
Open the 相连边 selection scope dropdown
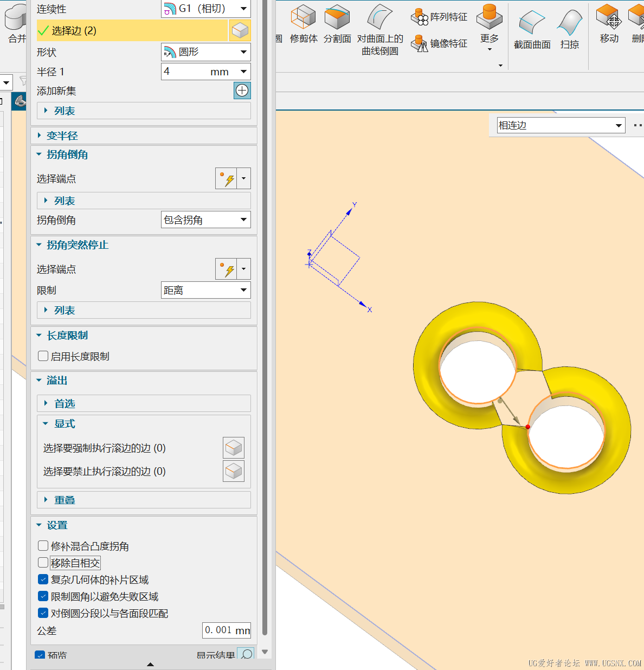click(561, 125)
